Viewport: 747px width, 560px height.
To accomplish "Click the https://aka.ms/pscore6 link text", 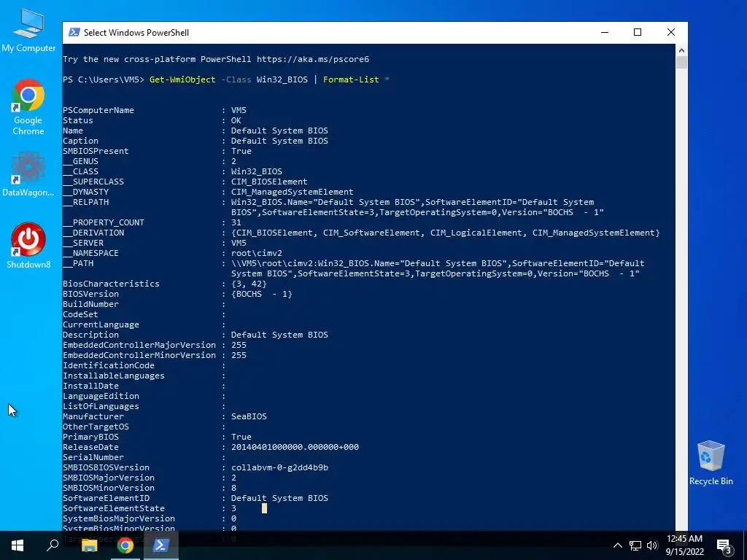I will point(313,59).
